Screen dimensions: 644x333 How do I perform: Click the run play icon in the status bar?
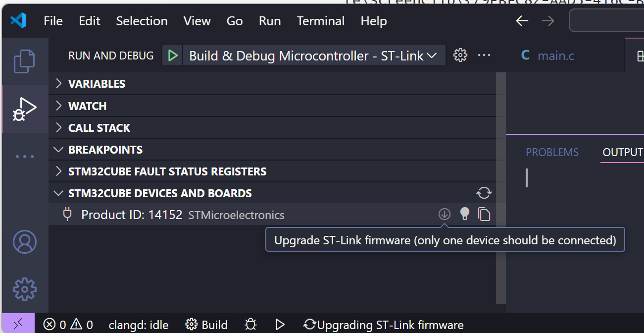click(x=280, y=325)
